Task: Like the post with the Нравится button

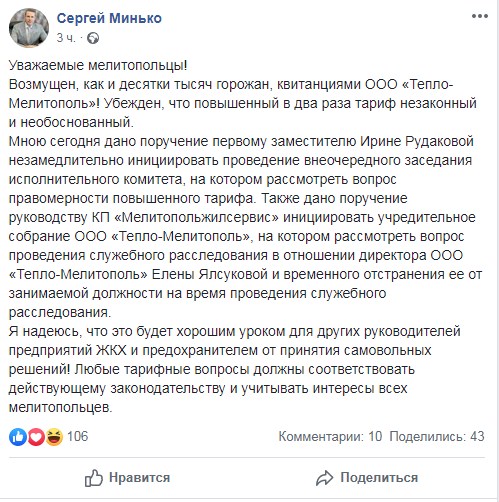Action: coord(127,478)
